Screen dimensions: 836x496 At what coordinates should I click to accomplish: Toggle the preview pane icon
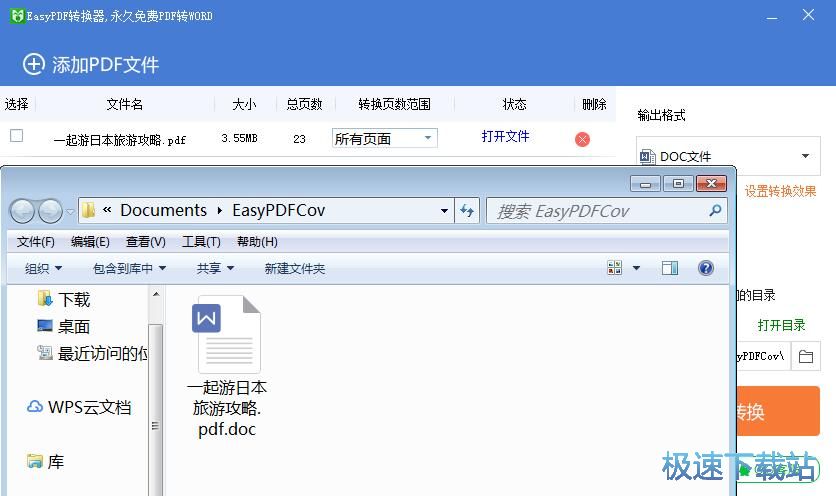click(x=670, y=268)
